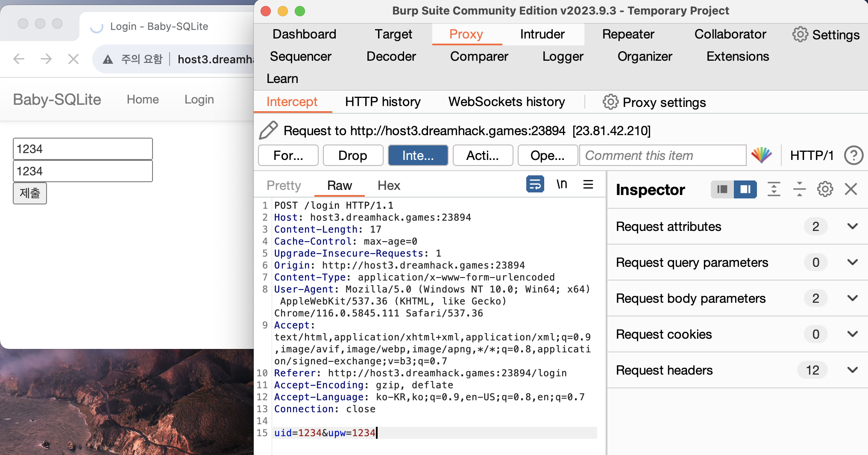Screen dimensions: 868x455
Task: Open the Target tab
Action: click(x=393, y=34)
